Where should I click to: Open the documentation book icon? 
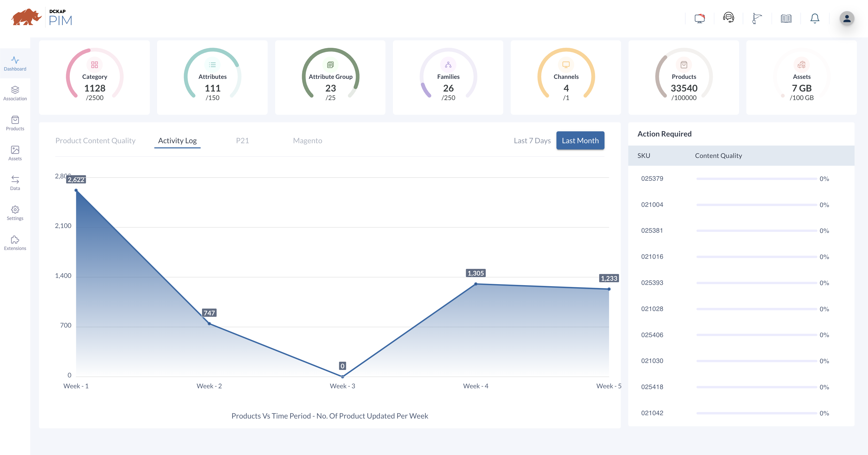pyautogui.click(x=786, y=18)
